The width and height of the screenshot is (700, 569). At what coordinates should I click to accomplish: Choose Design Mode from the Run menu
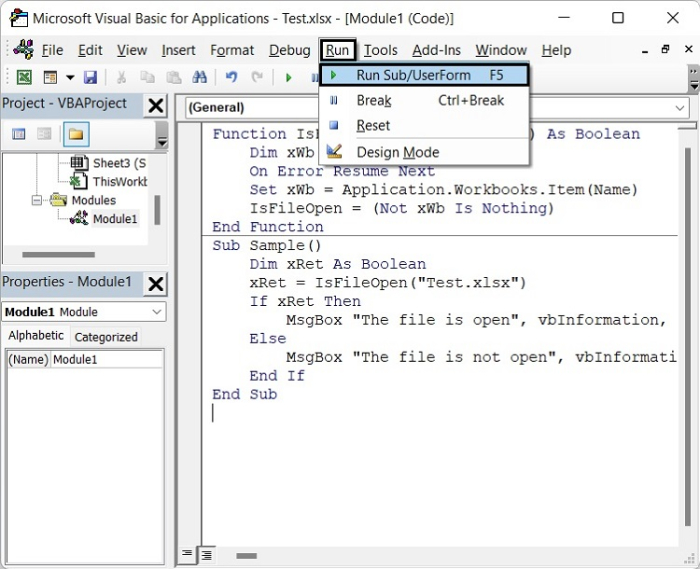point(424,152)
